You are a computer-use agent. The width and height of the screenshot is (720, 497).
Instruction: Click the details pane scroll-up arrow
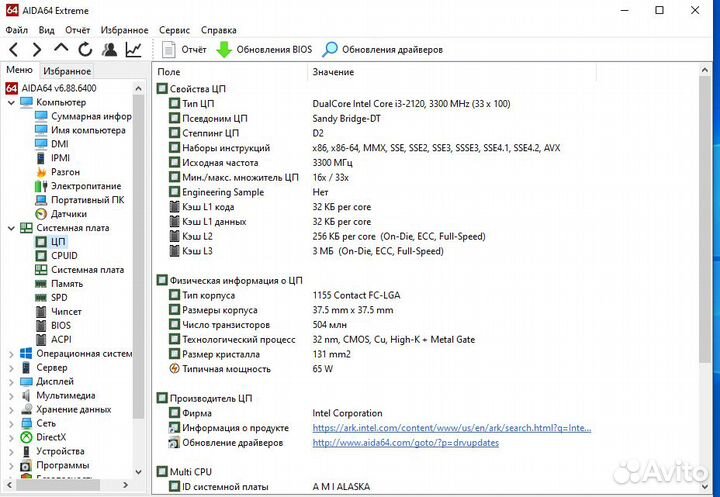705,70
